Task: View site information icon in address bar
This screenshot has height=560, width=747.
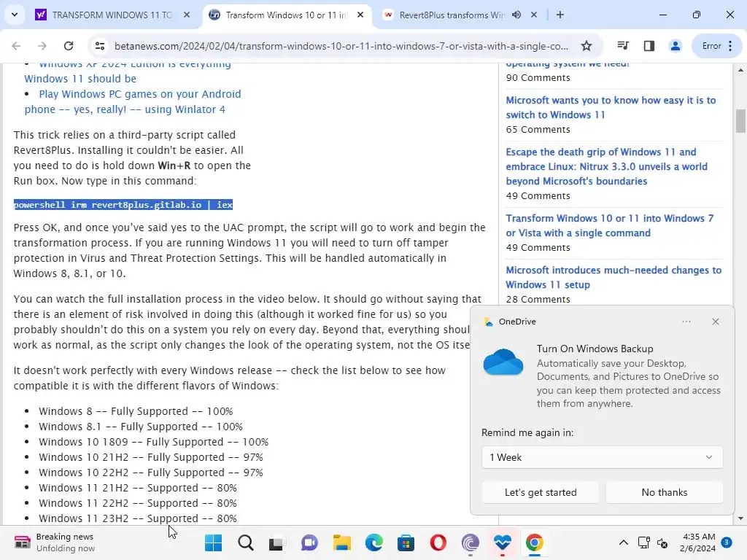Action: 100,46
